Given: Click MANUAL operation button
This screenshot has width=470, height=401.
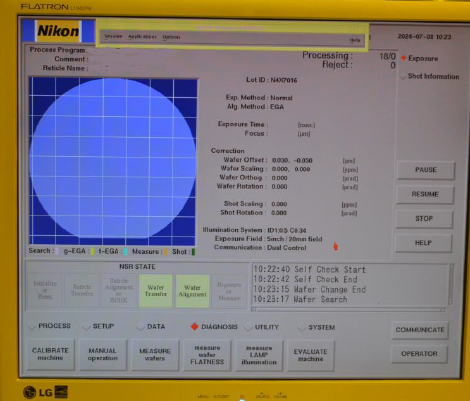Looking at the screenshot, I should tap(103, 354).
